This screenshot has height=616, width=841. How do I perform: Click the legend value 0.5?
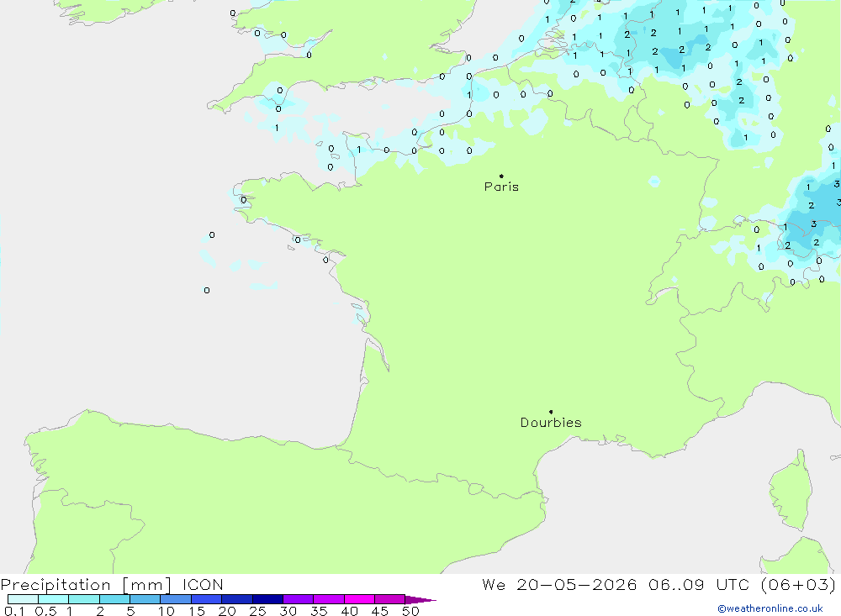45,611
